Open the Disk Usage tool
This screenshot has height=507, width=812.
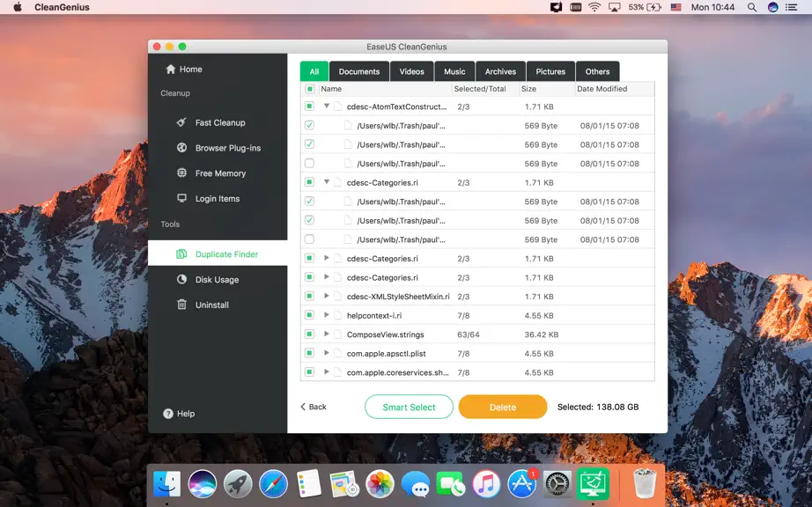[x=208, y=279]
